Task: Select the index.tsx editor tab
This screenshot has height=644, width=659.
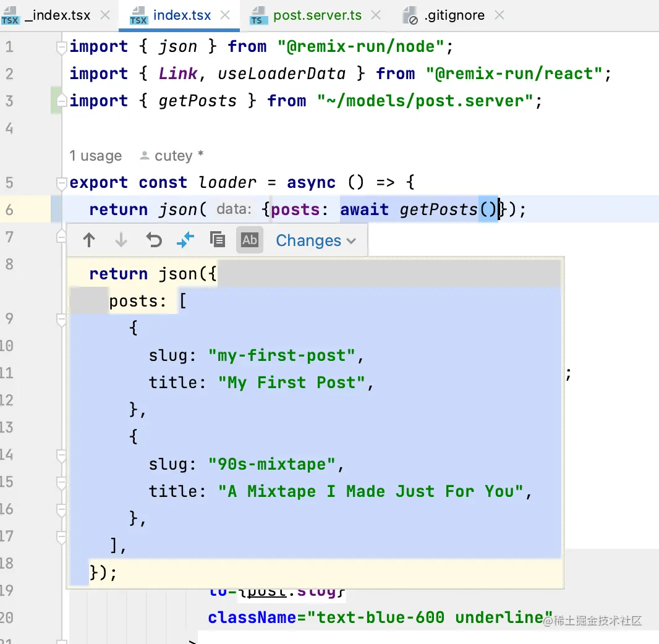Action: (179, 15)
